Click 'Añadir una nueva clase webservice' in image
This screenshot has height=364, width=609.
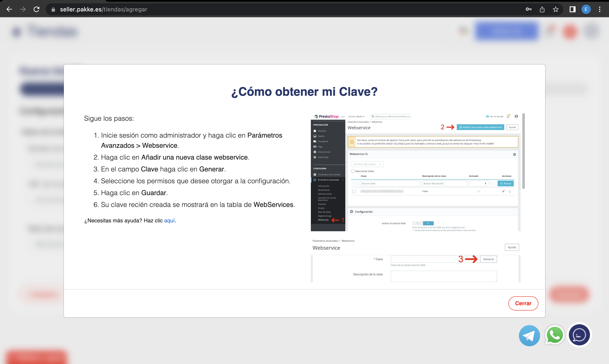(x=480, y=127)
